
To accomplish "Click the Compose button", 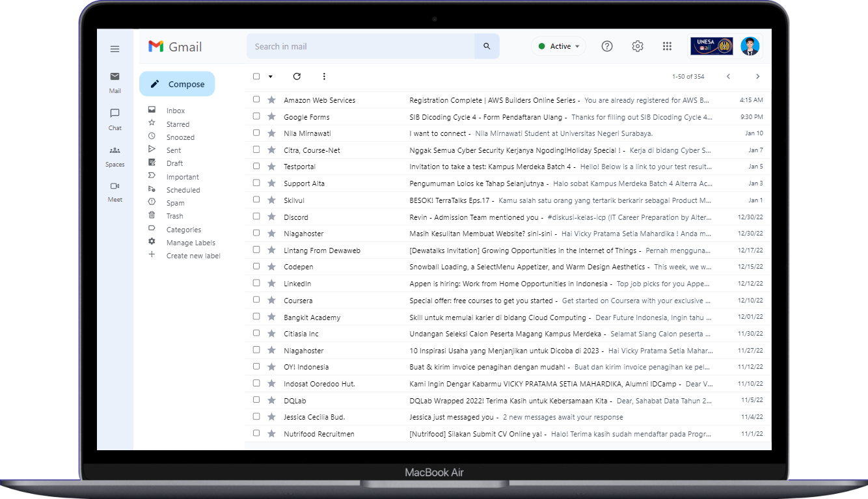I will [x=177, y=83].
